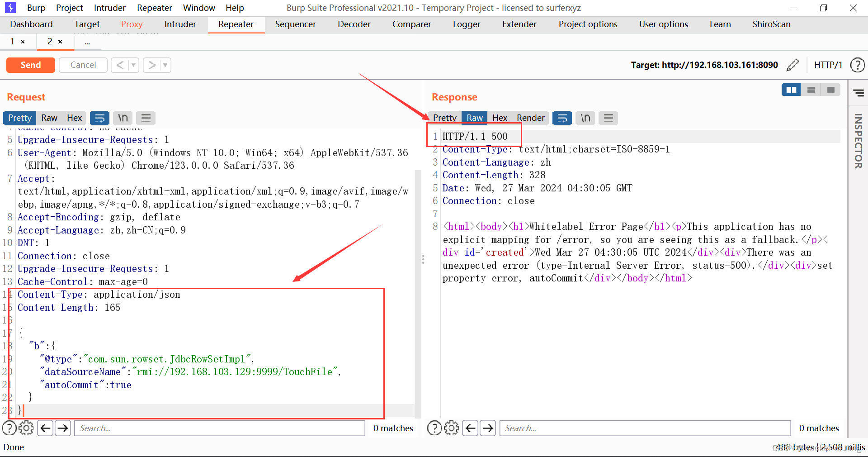Click the pencil icon to edit target
The height and width of the screenshot is (457, 868).
click(793, 65)
